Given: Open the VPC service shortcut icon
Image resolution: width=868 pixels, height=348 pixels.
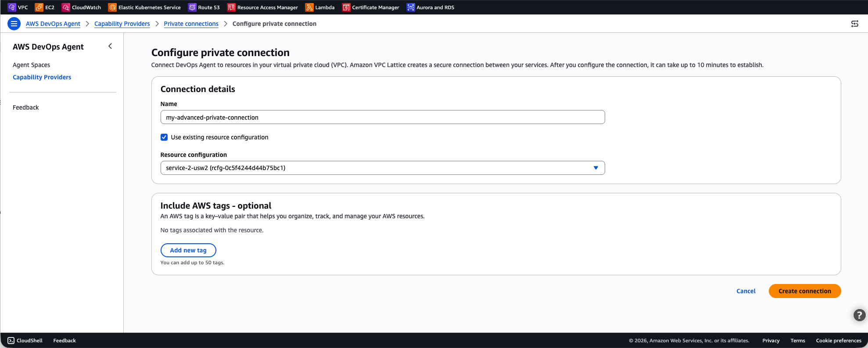Looking at the screenshot, I should pyautogui.click(x=12, y=7).
